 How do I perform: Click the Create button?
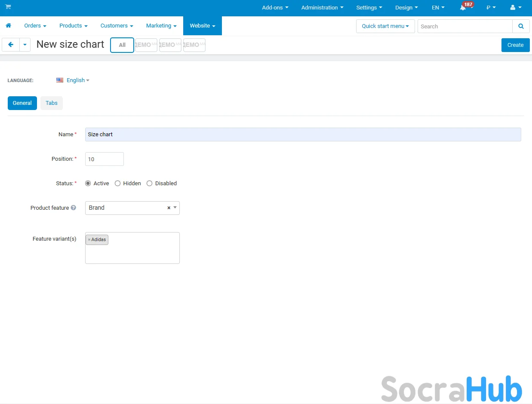pos(515,45)
